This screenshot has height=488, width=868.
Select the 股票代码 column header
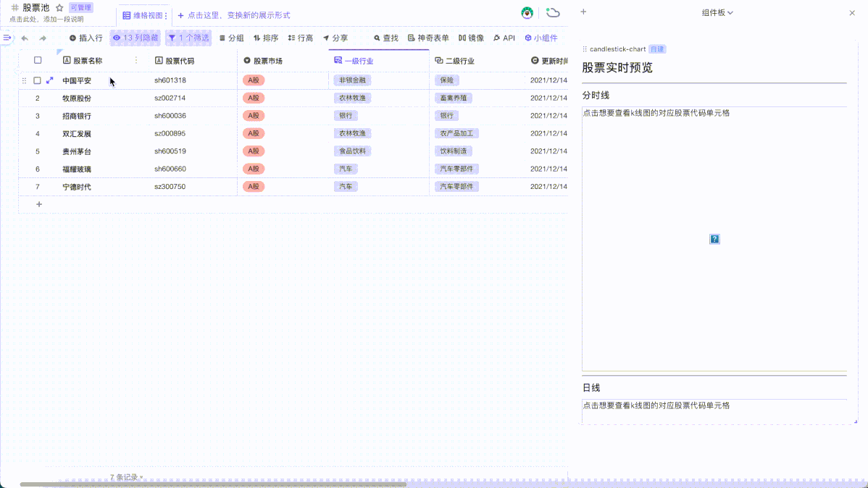pyautogui.click(x=191, y=60)
